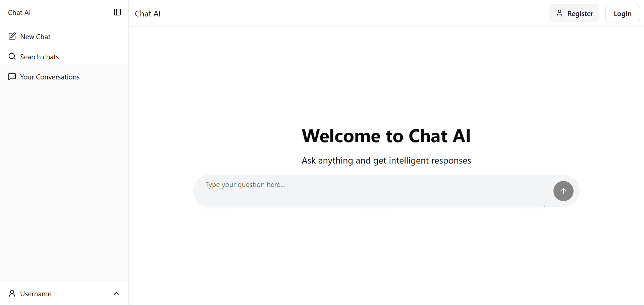Click the intelligent responses subtitle text
Viewport: 644px width, 305px height.
[x=386, y=160]
